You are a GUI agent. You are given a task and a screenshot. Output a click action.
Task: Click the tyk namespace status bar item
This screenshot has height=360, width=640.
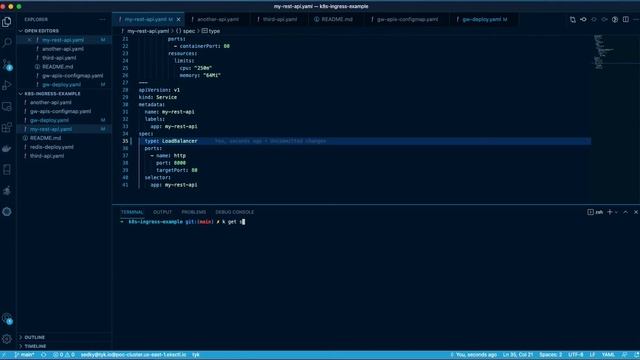point(196,355)
